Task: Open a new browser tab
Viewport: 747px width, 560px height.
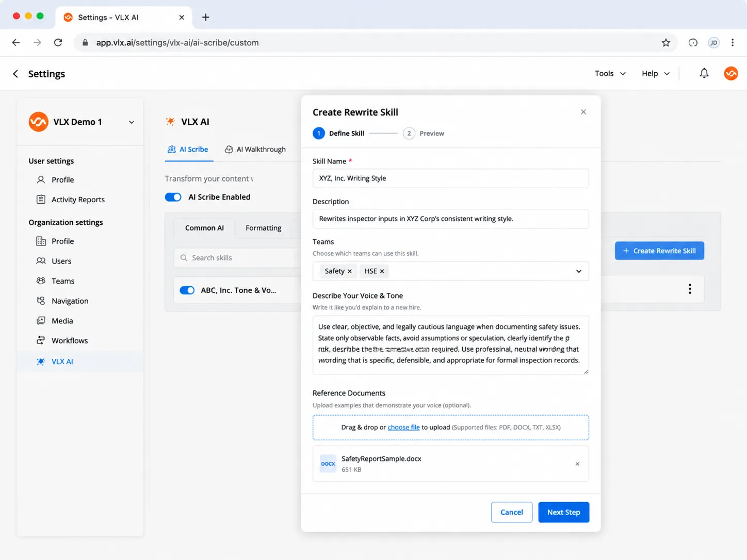Action: click(x=206, y=17)
